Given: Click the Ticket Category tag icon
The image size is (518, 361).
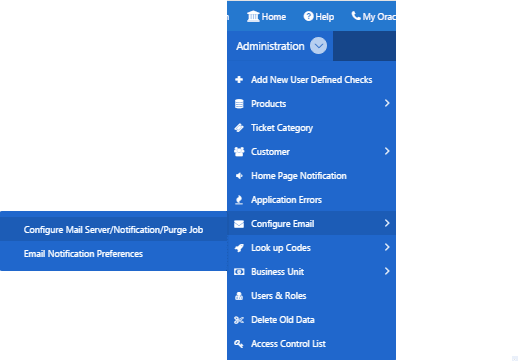Looking at the screenshot, I should [239, 128].
